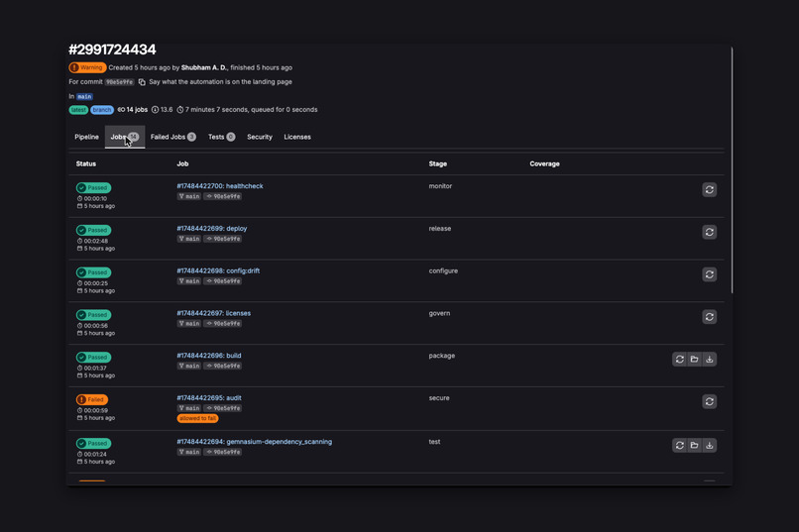Click the Status column header
Viewport: 799px width, 532px height.
coord(86,163)
